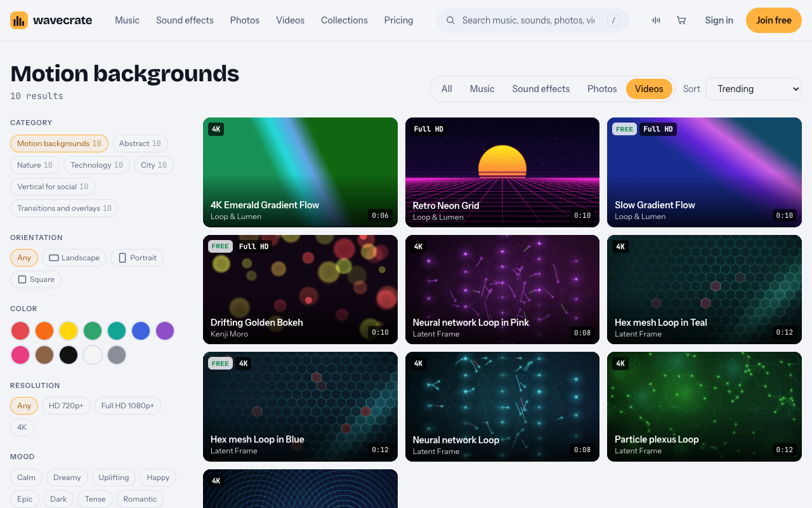Open the Drifting Golden Bokeh video

point(300,290)
